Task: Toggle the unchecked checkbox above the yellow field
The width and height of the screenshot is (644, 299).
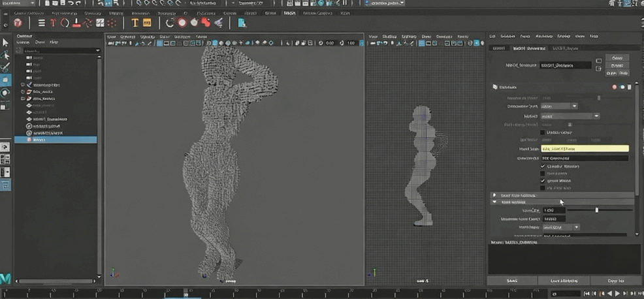Action: [x=543, y=133]
